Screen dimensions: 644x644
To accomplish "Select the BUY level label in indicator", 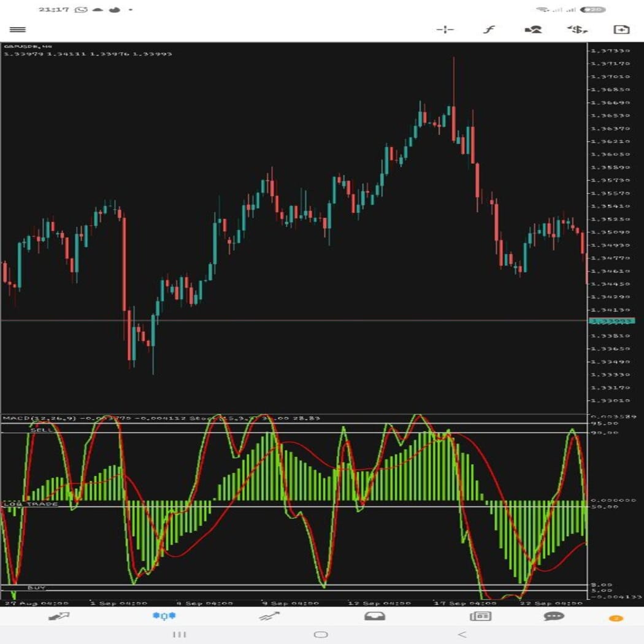I will coord(36,588).
